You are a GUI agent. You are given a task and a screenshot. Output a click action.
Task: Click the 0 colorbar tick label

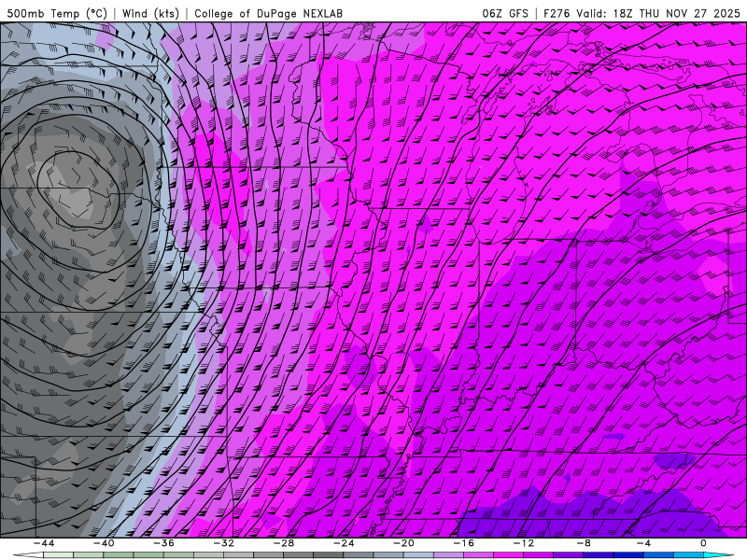tap(704, 543)
